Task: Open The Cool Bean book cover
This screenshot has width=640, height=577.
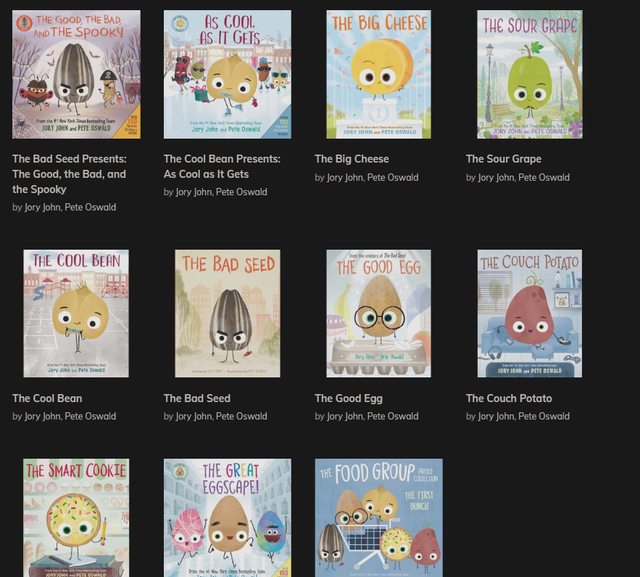Action: (76, 313)
